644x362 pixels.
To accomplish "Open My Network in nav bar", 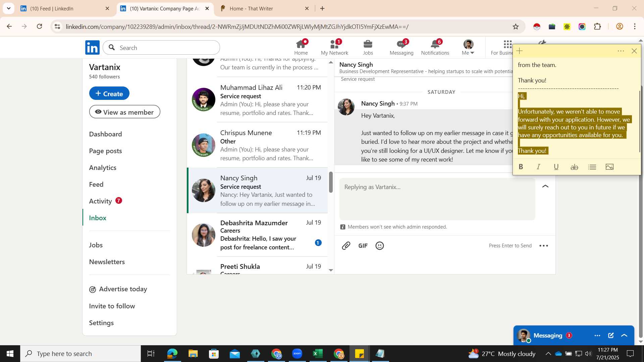I will [x=334, y=48].
